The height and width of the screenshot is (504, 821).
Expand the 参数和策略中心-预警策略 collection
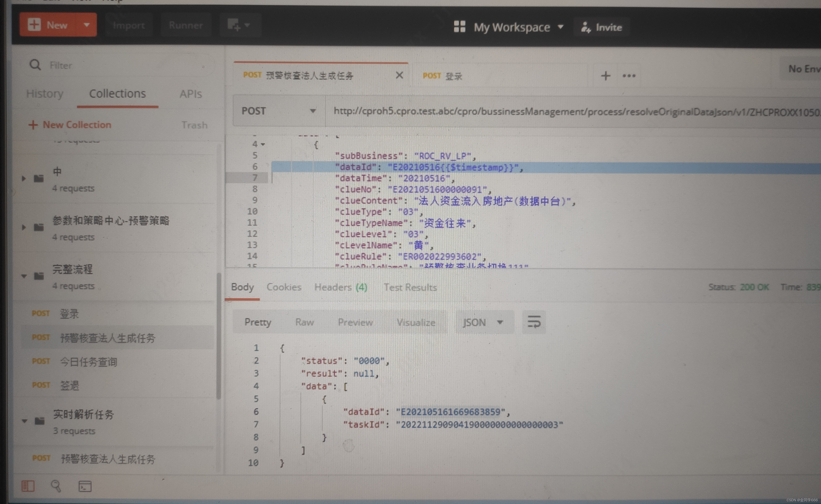24,227
